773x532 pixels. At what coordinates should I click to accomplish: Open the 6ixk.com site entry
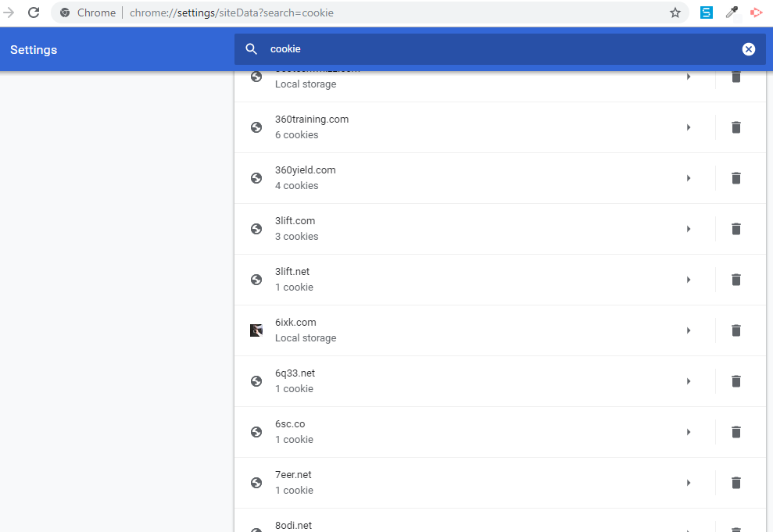[x=469, y=330]
